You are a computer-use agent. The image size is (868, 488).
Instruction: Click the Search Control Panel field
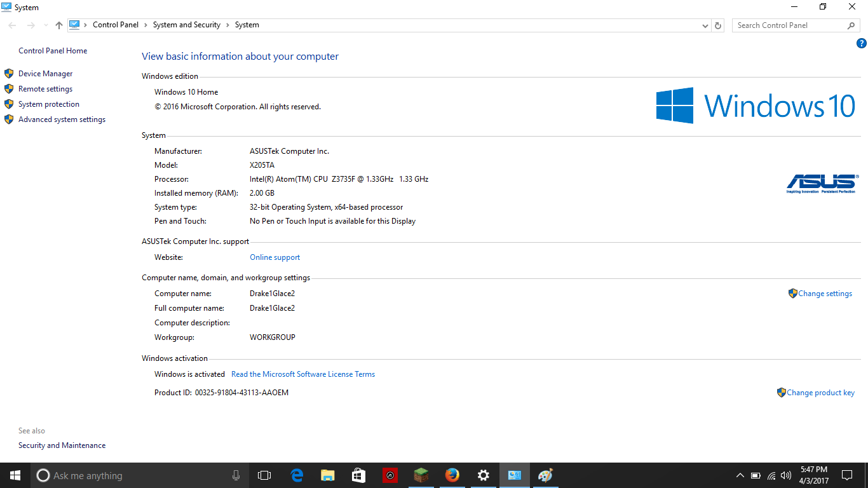click(788, 25)
